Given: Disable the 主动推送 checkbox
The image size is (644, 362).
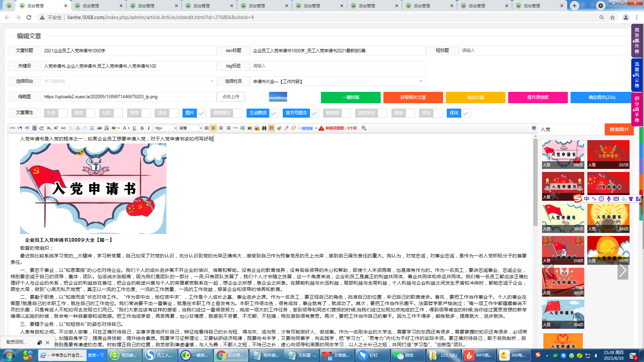Looking at the screenshot, I should pos(273,113).
